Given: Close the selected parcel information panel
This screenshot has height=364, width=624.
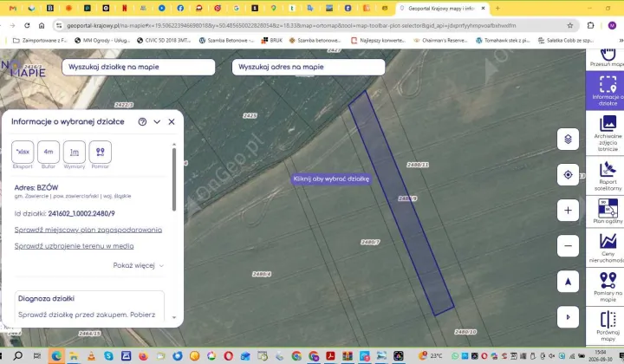Looking at the screenshot, I should [x=172, y=121].
